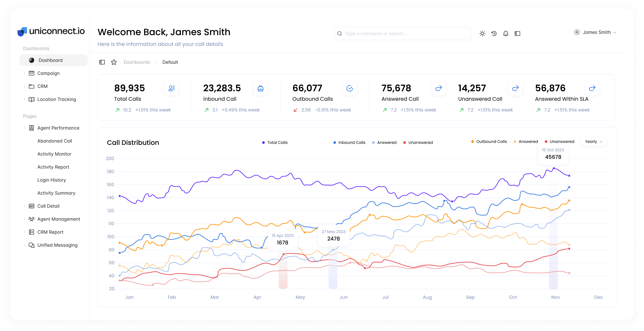The image size is (644, 331).
Task: Click James Smith avatar icon
Action: [x=577, y=32]
